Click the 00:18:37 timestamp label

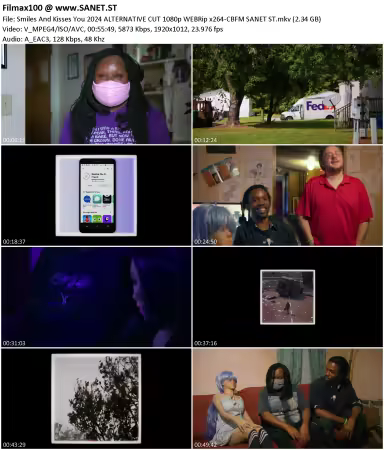coord(14,242)
